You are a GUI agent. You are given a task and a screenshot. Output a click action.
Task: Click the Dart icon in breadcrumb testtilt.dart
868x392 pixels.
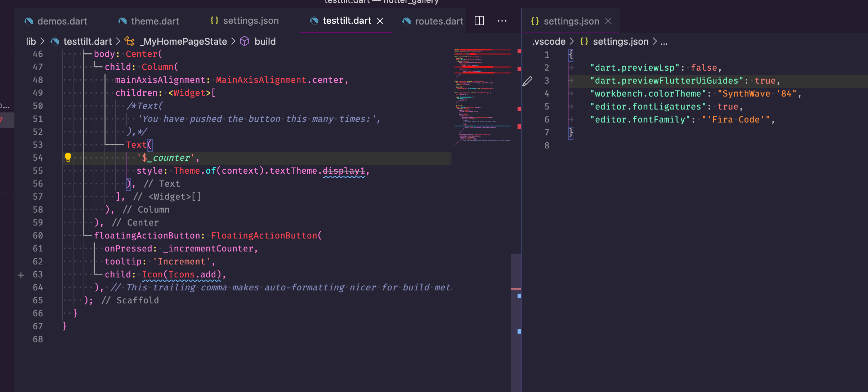[x=55, y=41]
